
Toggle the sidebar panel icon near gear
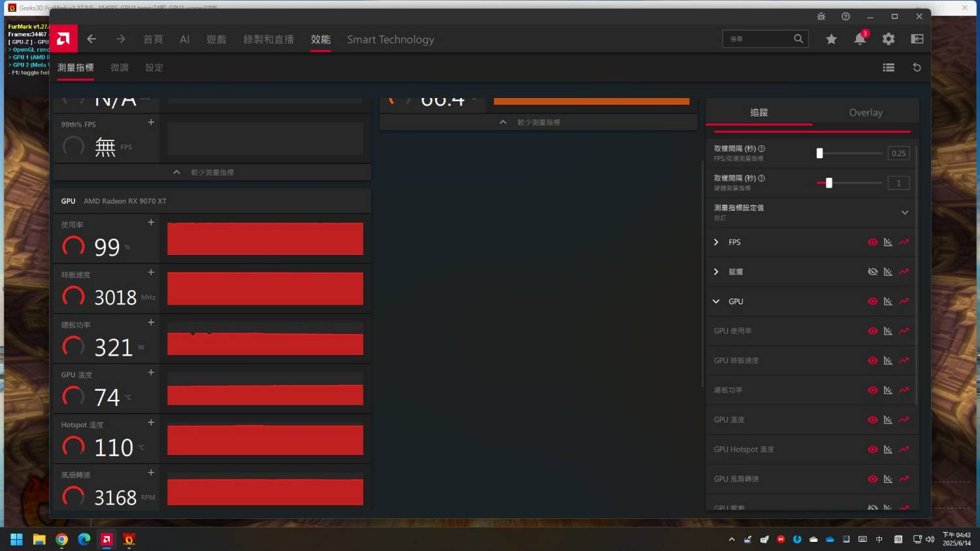pyautogui.click(x=917, y=39)
